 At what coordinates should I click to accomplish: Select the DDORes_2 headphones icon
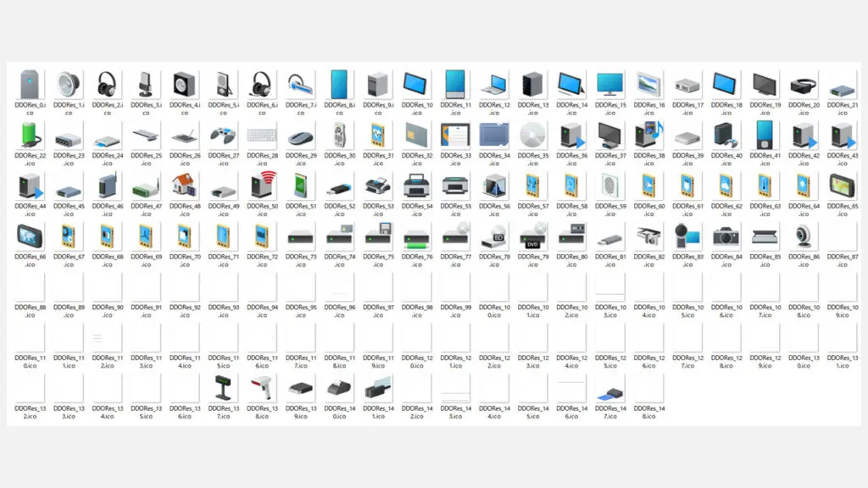tap(107, 85)
